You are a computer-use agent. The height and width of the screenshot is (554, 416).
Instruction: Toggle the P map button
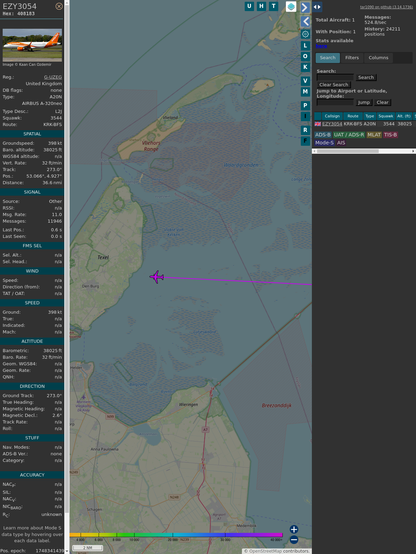click(305, 105)
